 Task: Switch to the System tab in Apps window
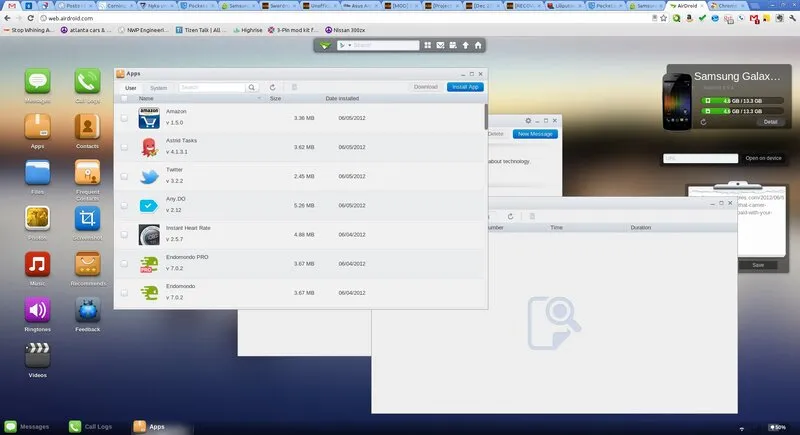click(x=158, y=88)
